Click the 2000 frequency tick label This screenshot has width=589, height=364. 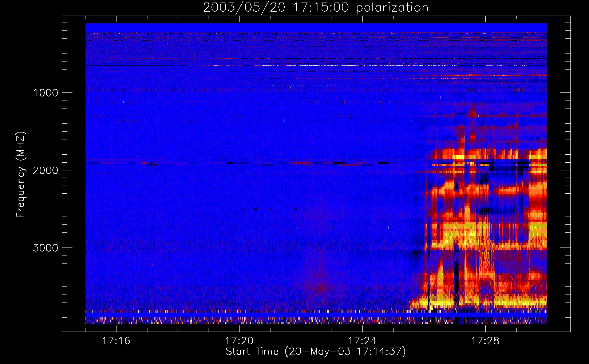pyautogui.click(x=46, y=170)
